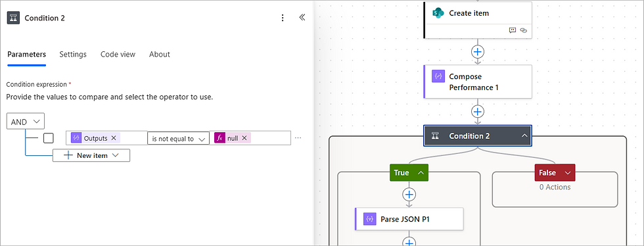Click the condition icon on Condition 2 node

[435, 135]
